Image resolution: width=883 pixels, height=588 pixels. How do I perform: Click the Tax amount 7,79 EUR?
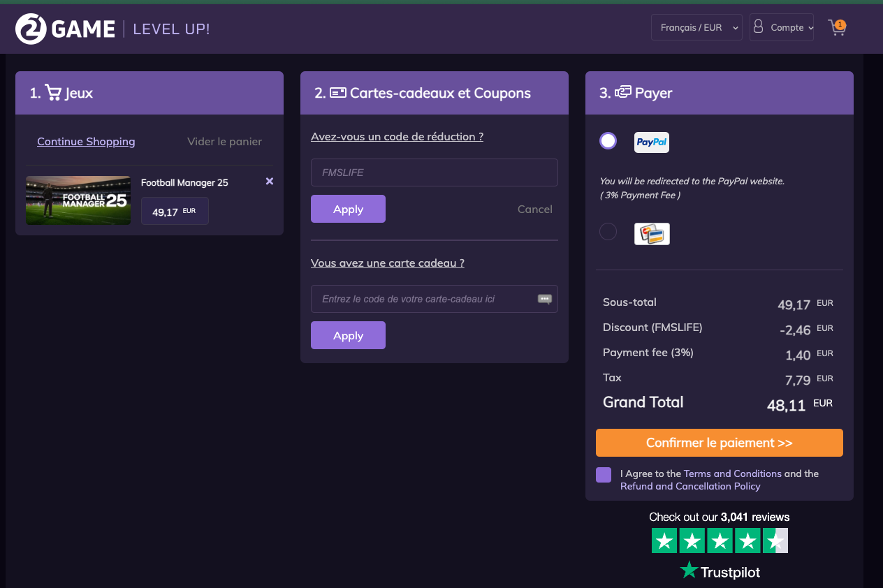click(809, 380)
